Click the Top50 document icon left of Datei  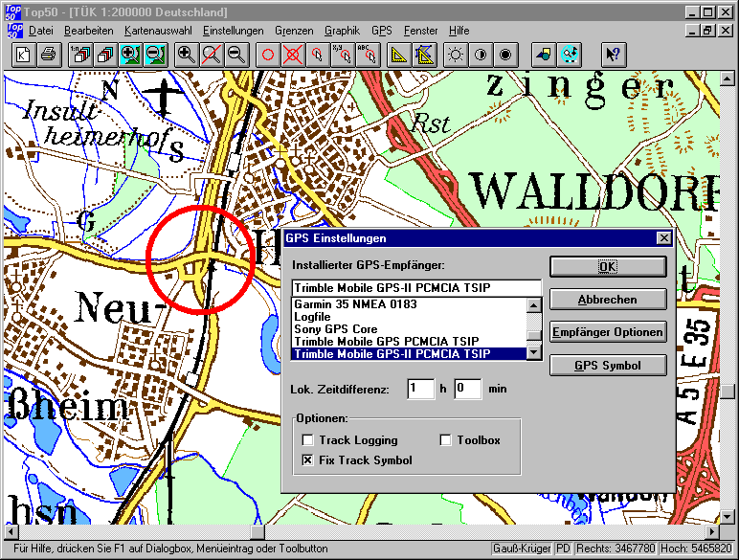point(14,31)
